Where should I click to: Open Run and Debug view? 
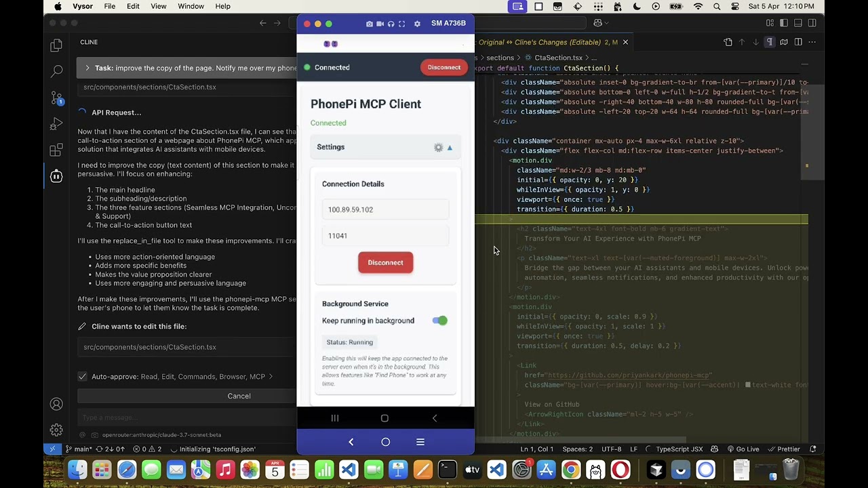click(x=56, y=124)
